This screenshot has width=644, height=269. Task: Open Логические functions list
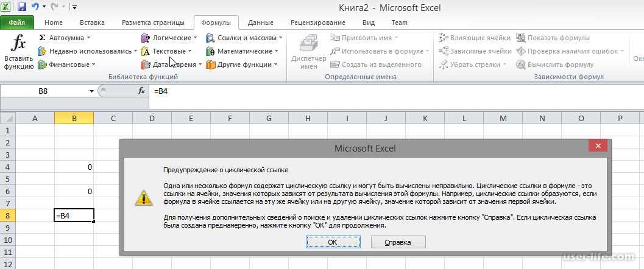169,38
